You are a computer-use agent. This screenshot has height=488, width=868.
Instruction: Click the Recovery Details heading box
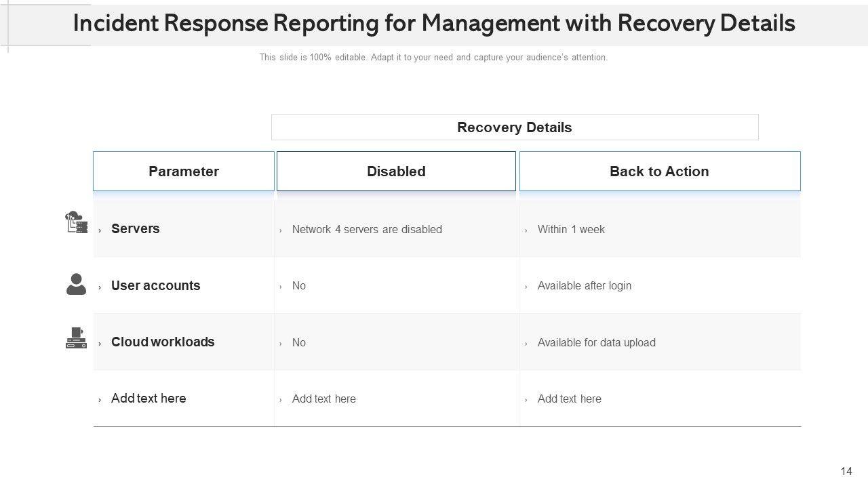(x=514, y=127)
